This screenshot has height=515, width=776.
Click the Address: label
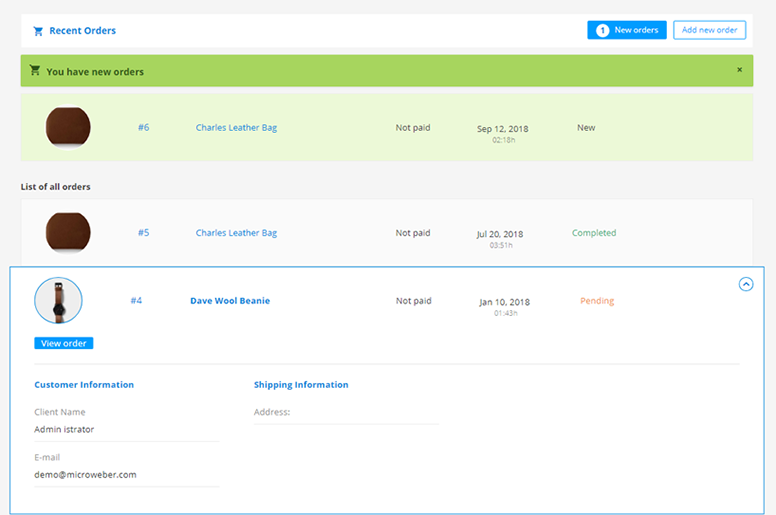coord(272,412)
